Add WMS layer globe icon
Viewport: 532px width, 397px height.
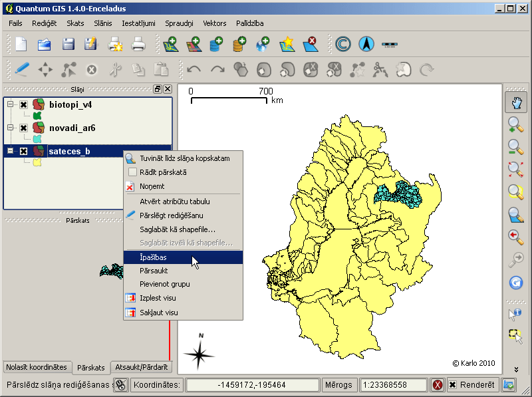[x=263, y=44]
